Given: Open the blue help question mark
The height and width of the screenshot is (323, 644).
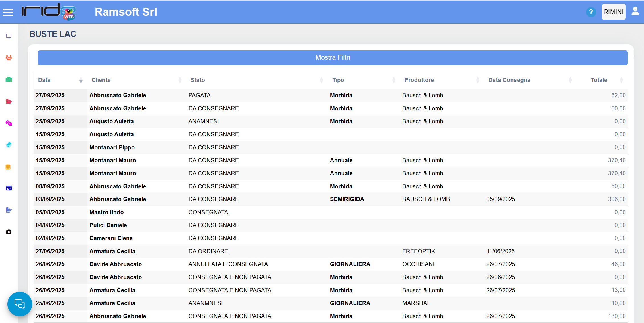Looking at the screenshot, I should pyautogui.click(x=591, y=12).
